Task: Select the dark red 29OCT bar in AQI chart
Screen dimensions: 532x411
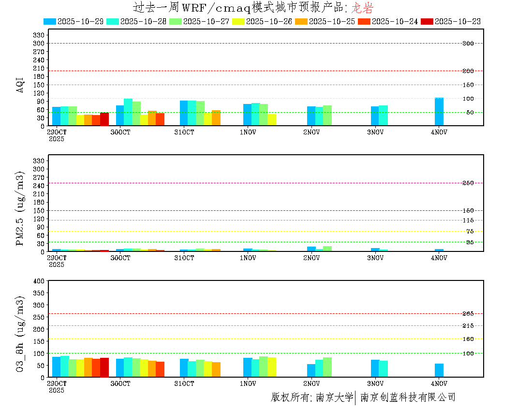Action: point(104,119)
